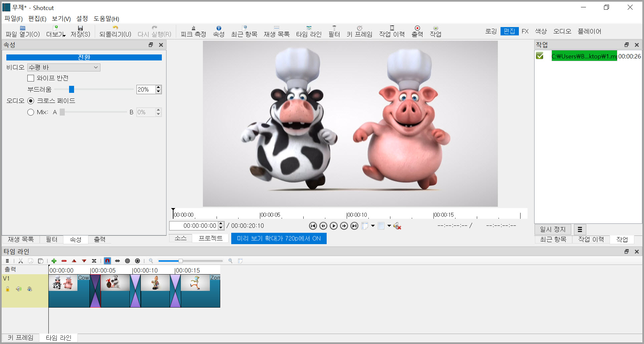Undo with the 되돌리기 toolbar button
The width and height of the screenshot is (644, 344).
click(115, 31)
